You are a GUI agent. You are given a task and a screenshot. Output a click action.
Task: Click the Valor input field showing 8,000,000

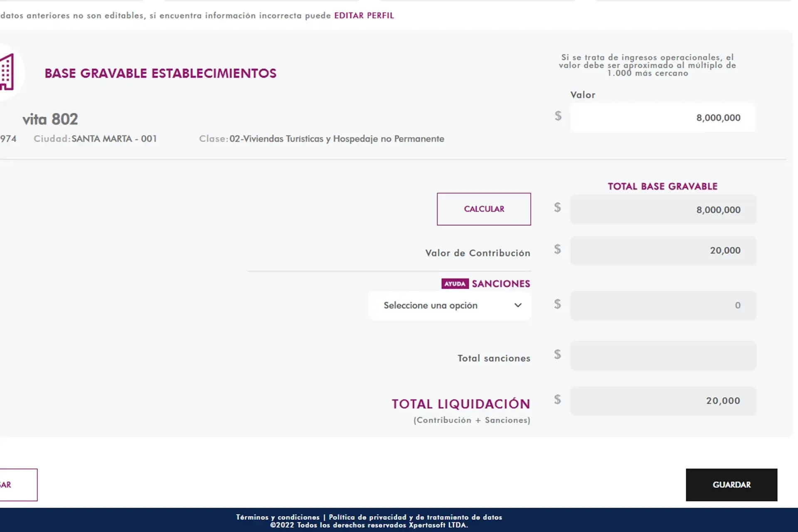(x=663, y=118)
